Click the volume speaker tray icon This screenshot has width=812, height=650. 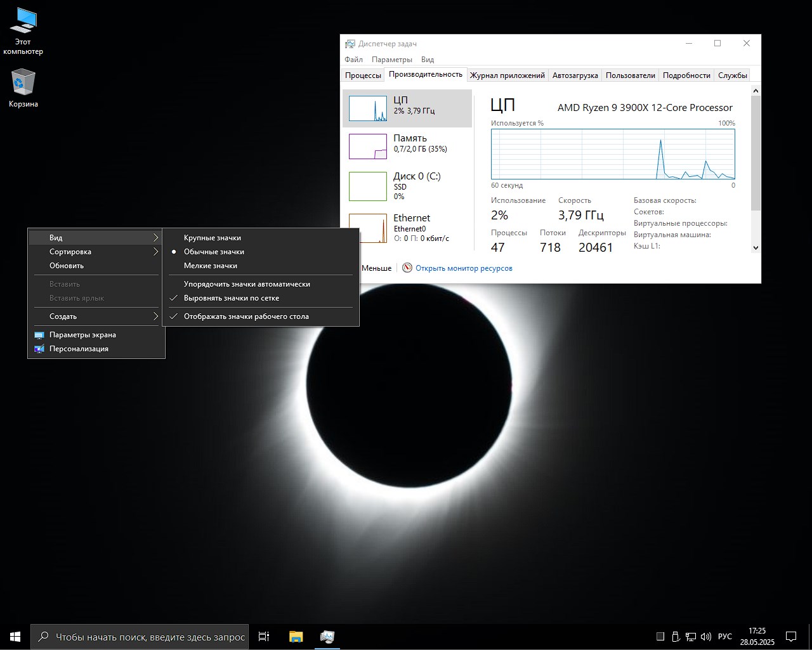pos(705,637)
